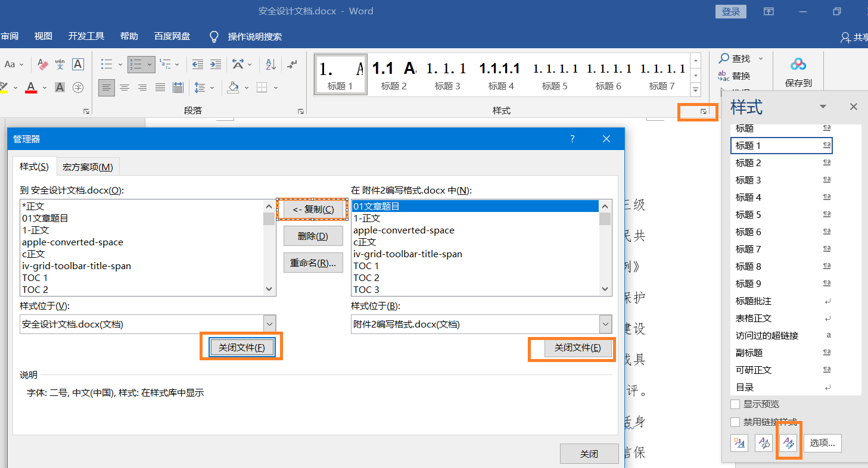Click the line spacing icon
Viewport: 868px width, 468px height.
201,88
